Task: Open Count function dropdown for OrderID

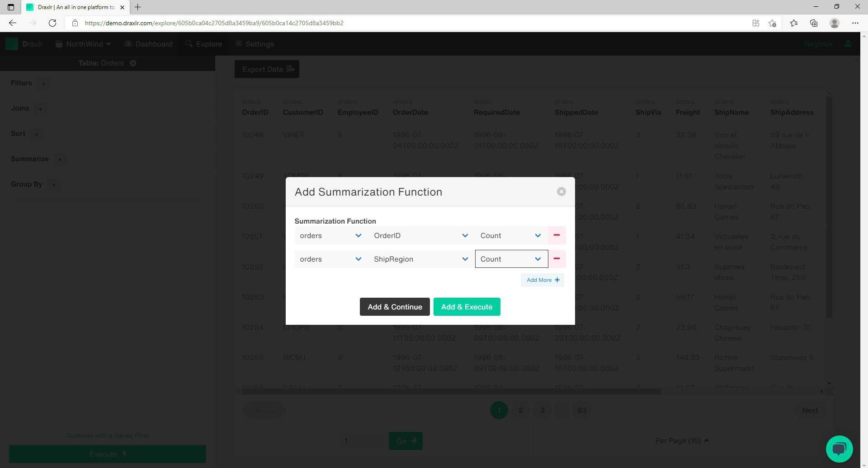Action: 511,235
